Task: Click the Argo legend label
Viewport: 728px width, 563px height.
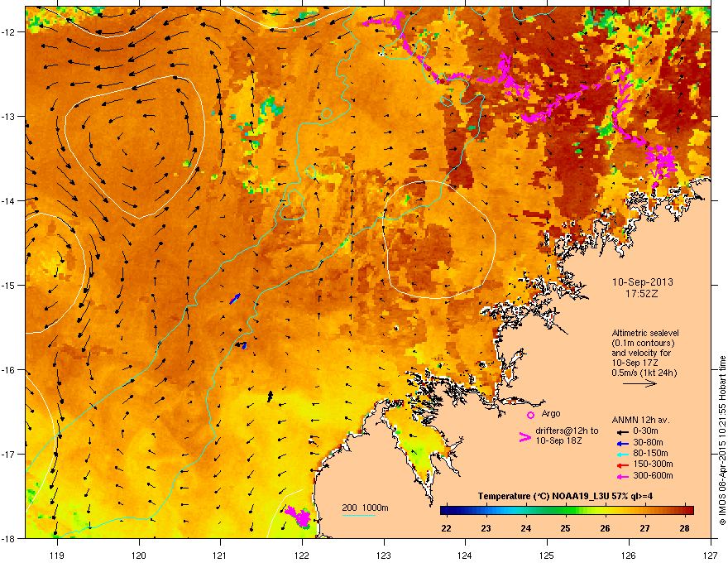Action: tap(551, 413)
